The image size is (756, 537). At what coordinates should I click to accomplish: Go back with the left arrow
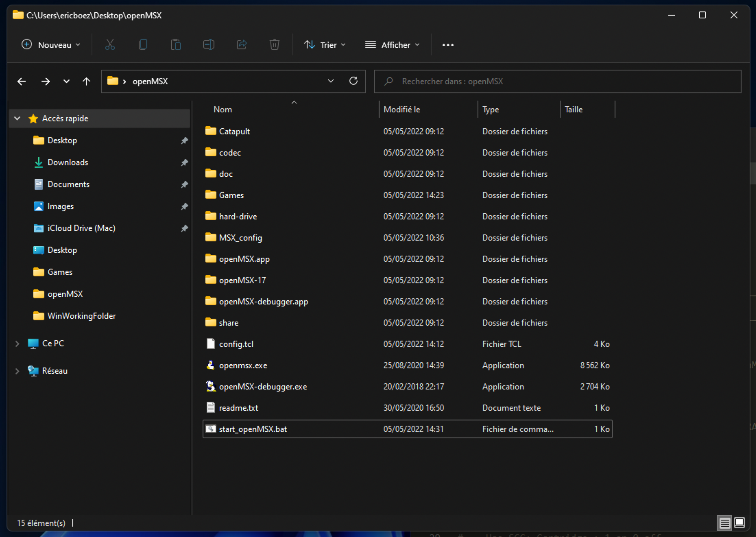22,81
